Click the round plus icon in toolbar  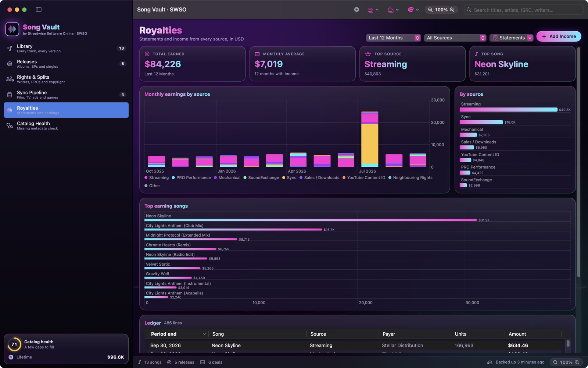pyautogui.click(x=356, y=10)
